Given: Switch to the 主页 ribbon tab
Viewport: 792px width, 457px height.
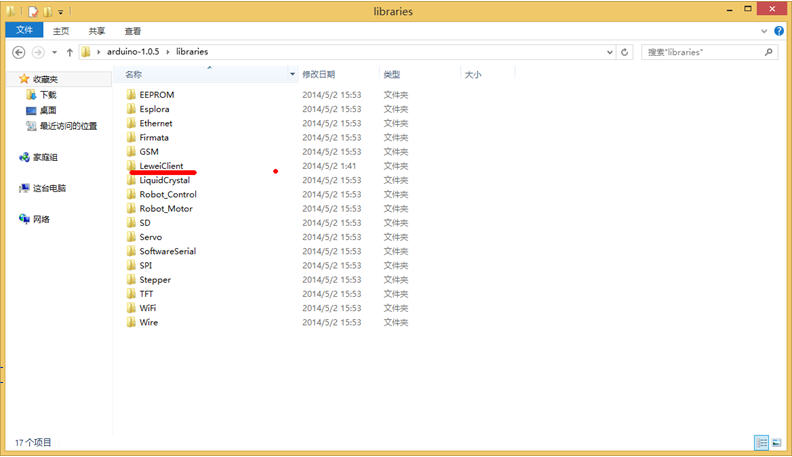Looking at the screenshot, I should click(61, 31).
